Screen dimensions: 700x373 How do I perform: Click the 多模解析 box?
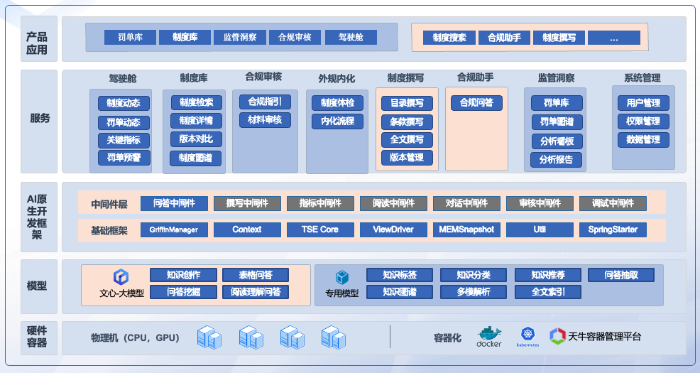474,292
